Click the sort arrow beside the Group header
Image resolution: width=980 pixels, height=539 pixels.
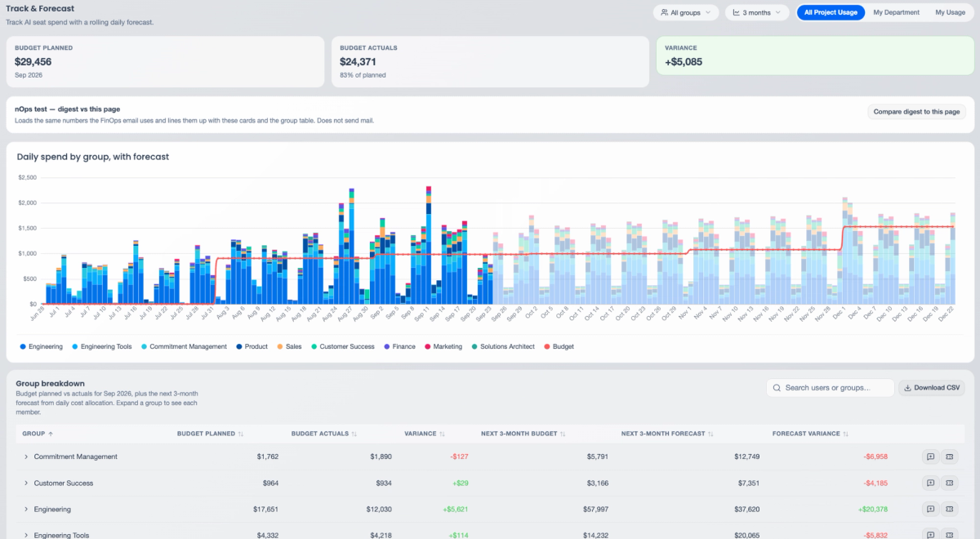51,434
